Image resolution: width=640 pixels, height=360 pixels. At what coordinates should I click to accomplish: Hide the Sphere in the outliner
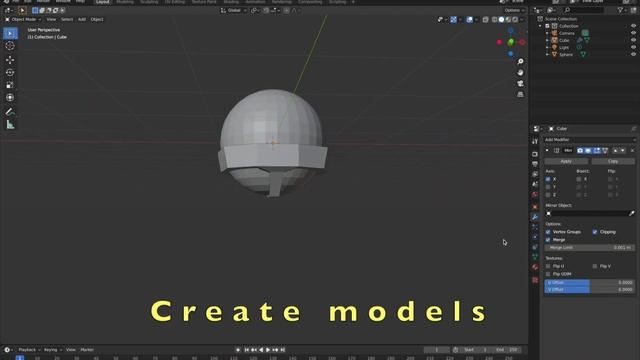click(x=633, y=54)
